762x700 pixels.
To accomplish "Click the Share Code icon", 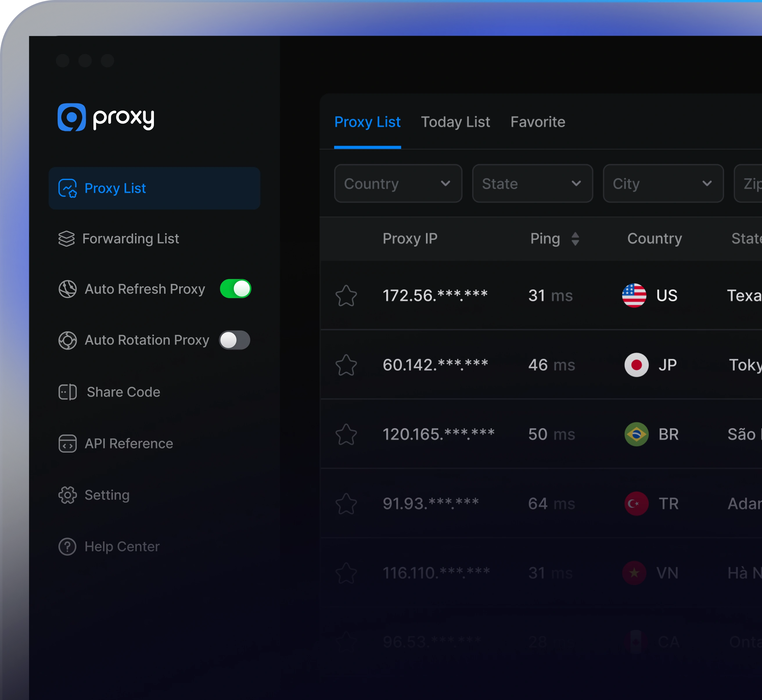I will tap(67, 392).
